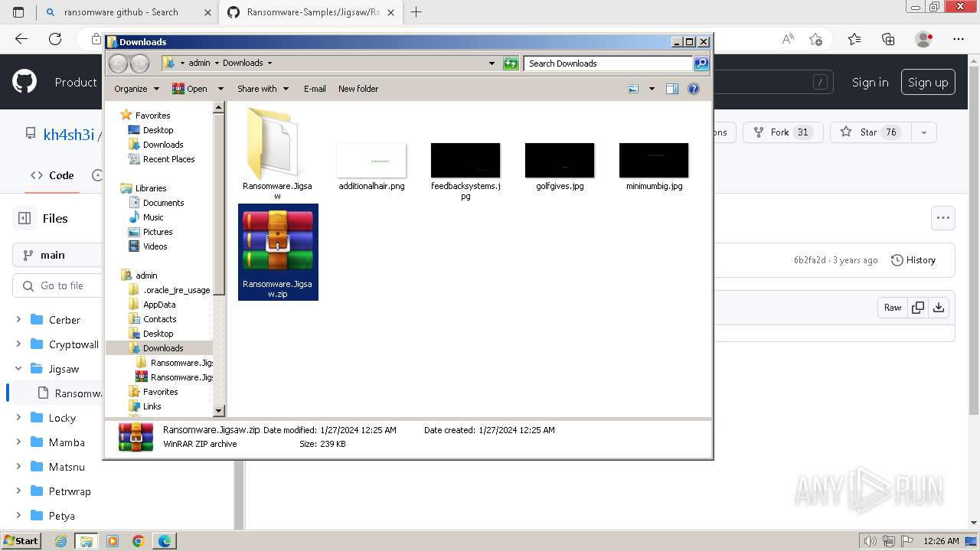The image size is (980, 551).
Task: Open the dropdown arrow next to Open
Action: (220, 89)
